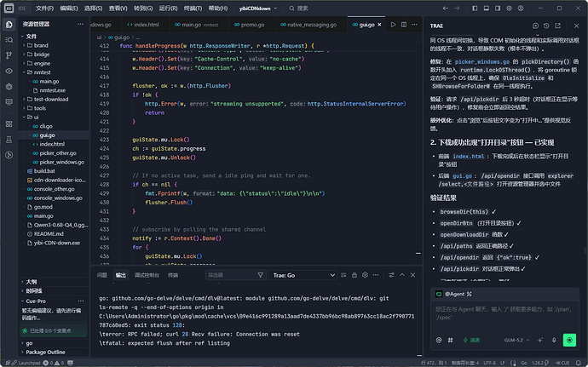Toggle the 速通 fast mode in chat
The image size is (588, 367).
(471, 340)
